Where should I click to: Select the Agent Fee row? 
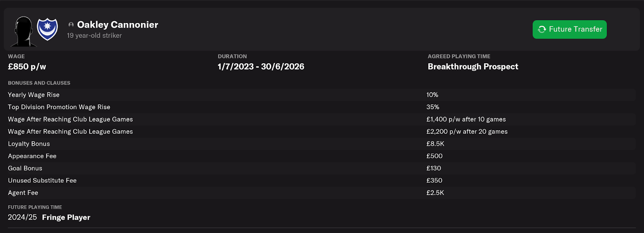[322, 193]
